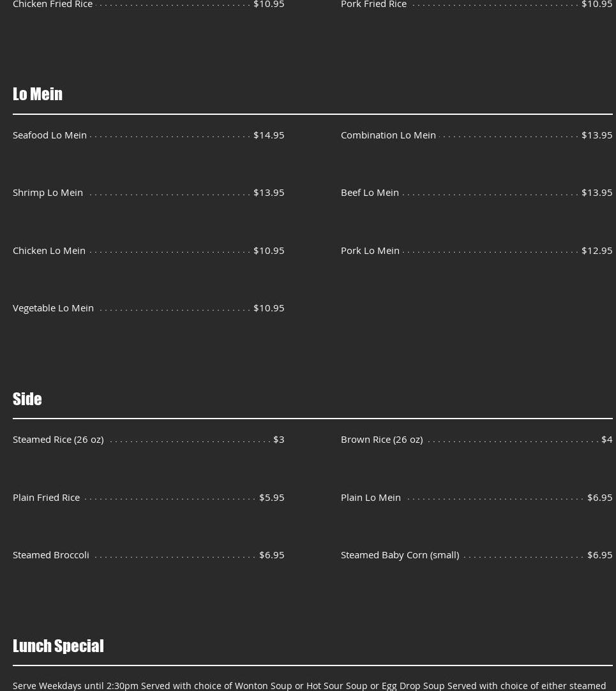Click the Side section heading
This screenshot has height=691, width=616.
click(x=27, y=399)
